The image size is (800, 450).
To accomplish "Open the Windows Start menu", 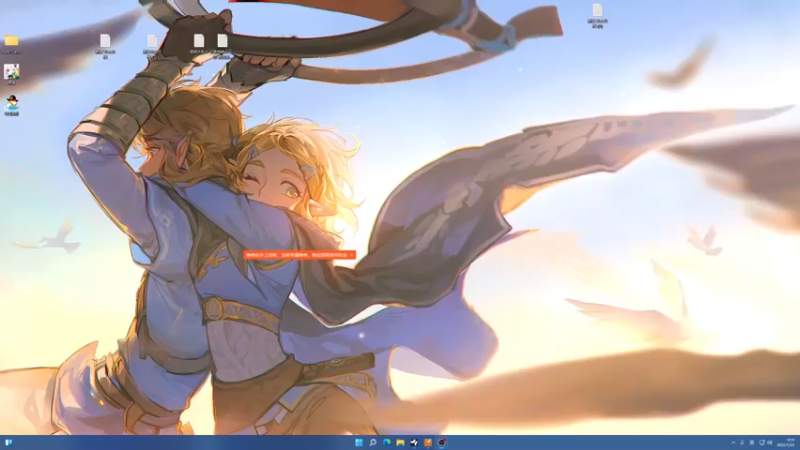I will coord(359,442).
